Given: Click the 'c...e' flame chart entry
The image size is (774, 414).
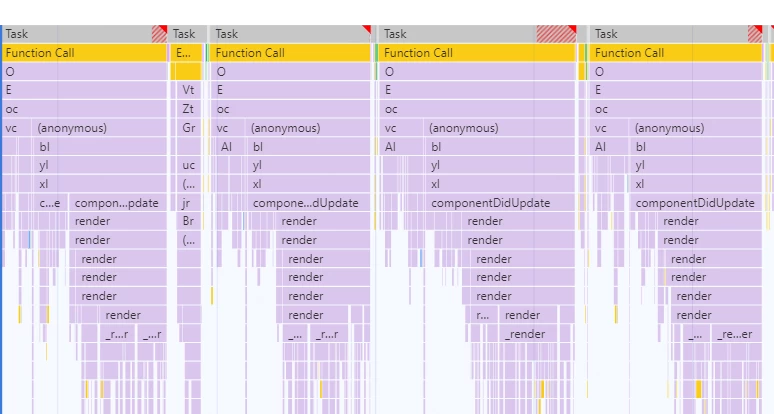Looking at the screenshot, I should [x=52, y=203].
